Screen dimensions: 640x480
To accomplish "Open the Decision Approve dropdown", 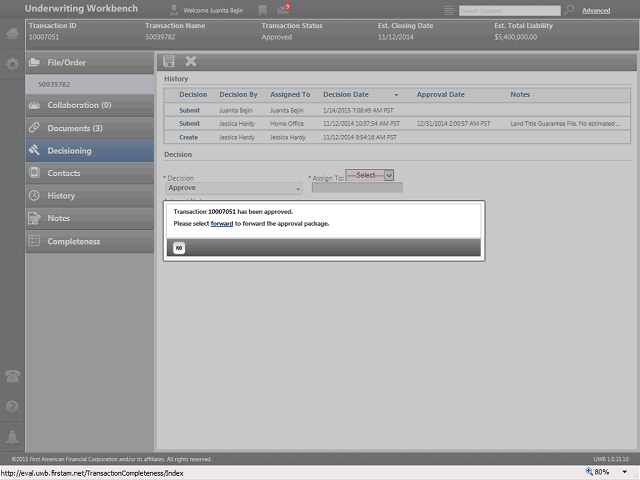I will (x=234, y=188).
